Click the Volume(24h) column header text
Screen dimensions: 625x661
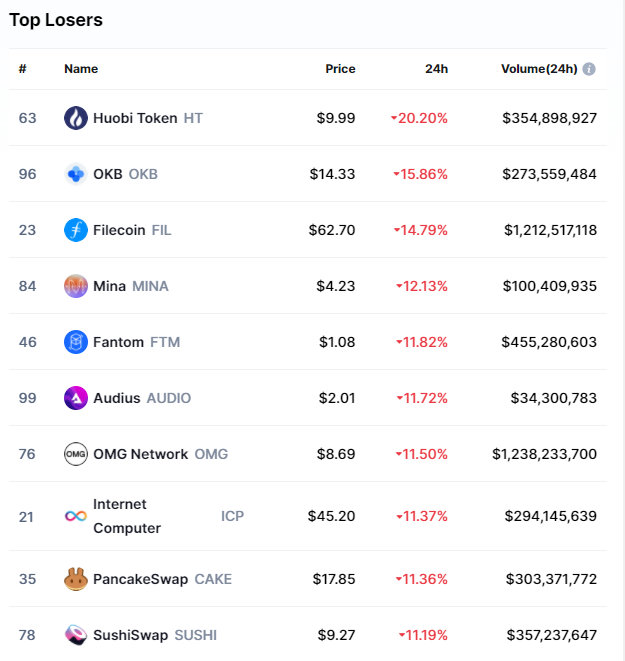coord(539,69)
